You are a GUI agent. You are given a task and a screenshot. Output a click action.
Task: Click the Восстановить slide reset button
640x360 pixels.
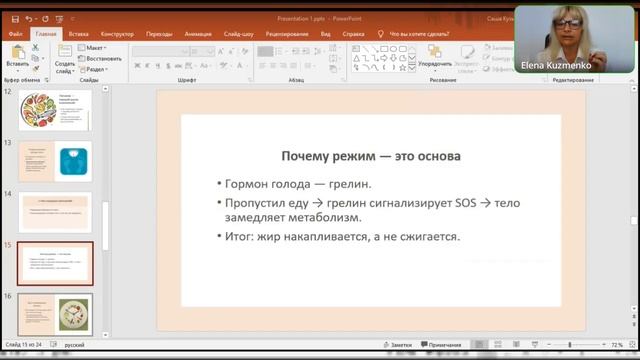pos(100,58)
